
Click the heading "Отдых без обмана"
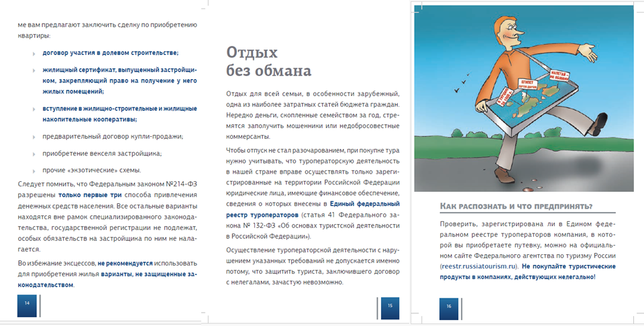(x=268, y=62)
